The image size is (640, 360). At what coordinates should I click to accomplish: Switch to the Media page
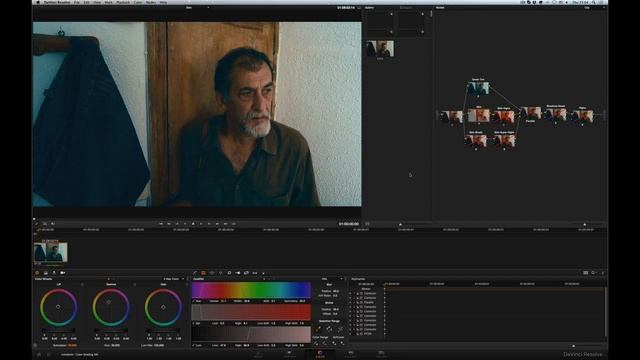point(258,354)
